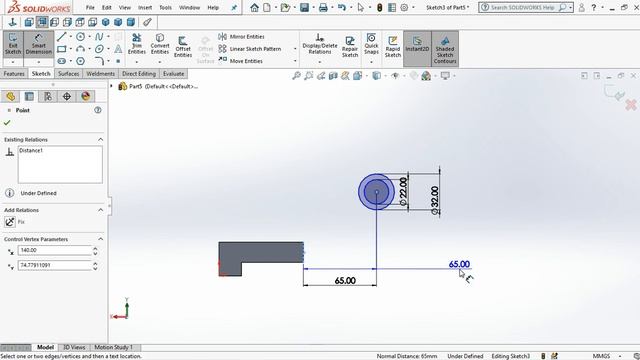Open Display/Delete Relations

[320, 44]
